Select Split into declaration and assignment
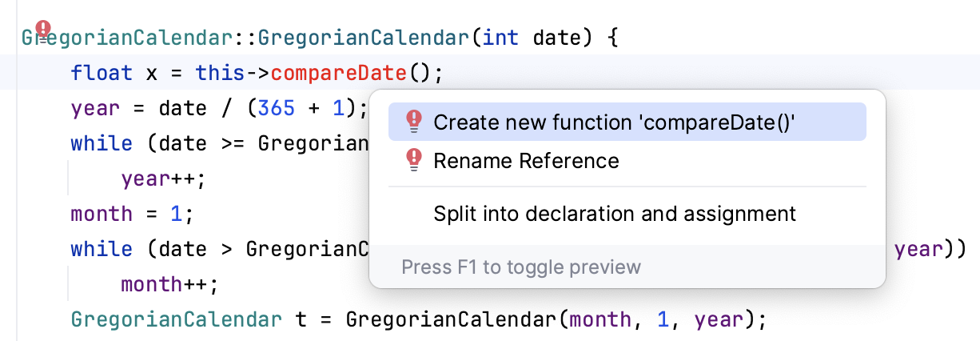 tap(615, 215)
